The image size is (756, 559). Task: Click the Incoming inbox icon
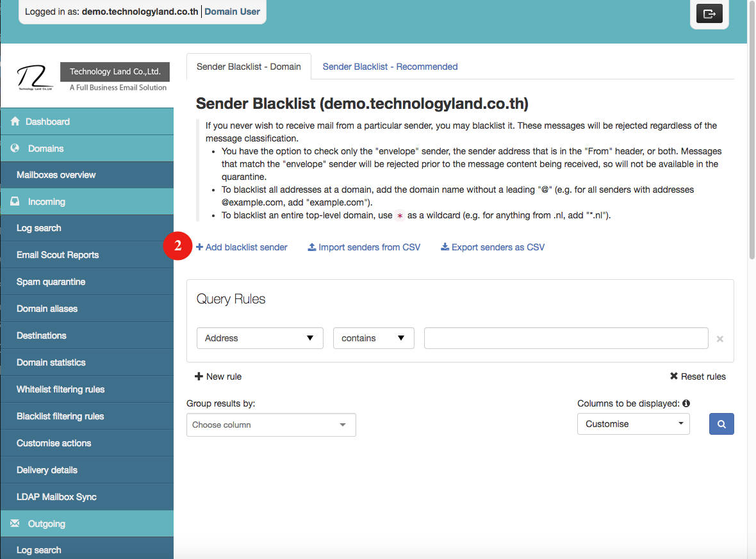click(x=14, y=201)
